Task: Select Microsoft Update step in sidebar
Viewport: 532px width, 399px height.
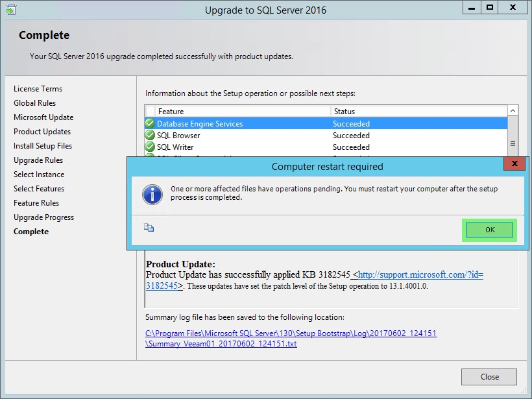Action: (x=43, y=117)
